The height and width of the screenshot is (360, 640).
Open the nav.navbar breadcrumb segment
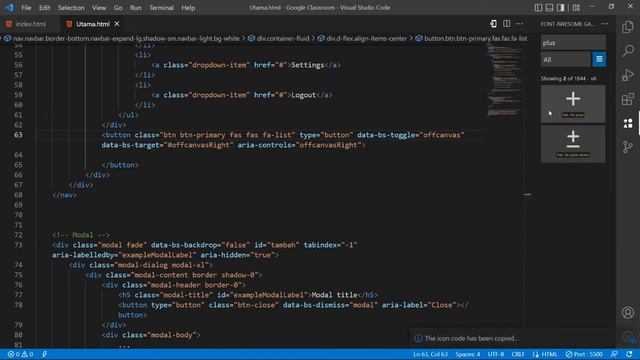pos(126,38)
